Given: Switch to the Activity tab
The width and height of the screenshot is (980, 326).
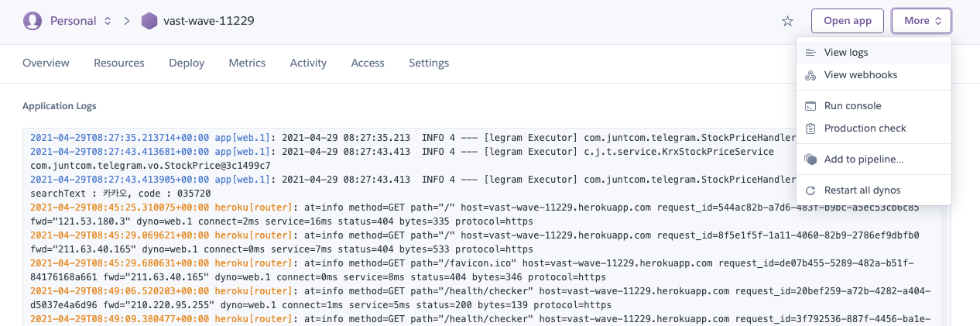Looking at the screenshot, I should point(308,63).
